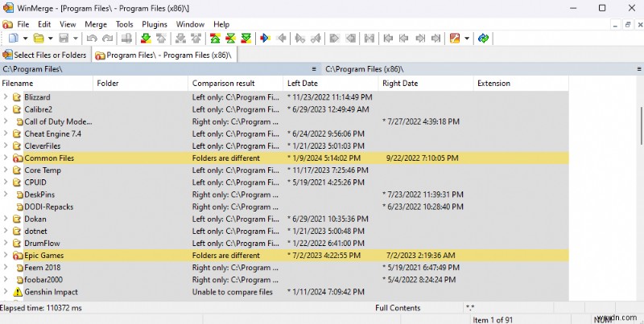The height and width of the screenshot is (324, 644).
Task: Open the Merge menu
Action: click(96, 24)
